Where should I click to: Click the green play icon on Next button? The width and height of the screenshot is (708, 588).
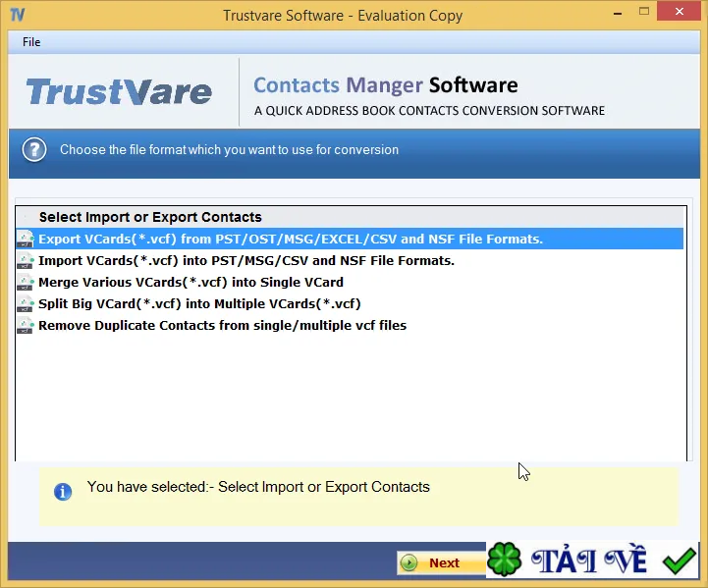(x=409, y=562)
